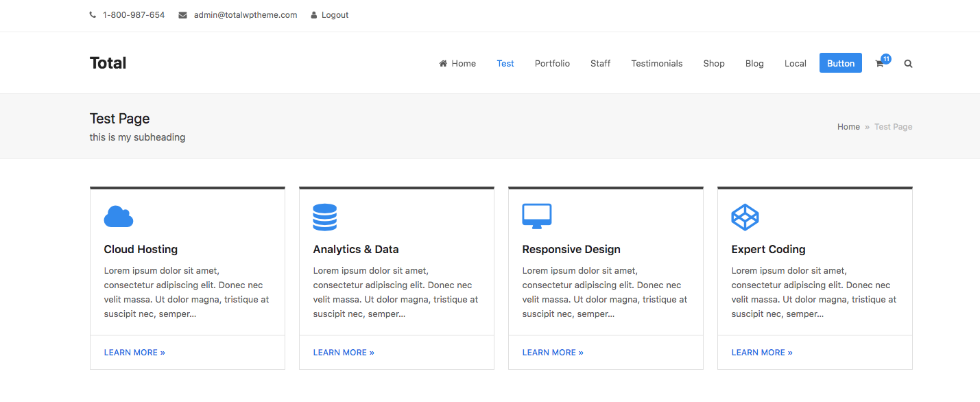980x402 pixels.
Task: Click the Analytics database stack icon
Action: [325, 217]
